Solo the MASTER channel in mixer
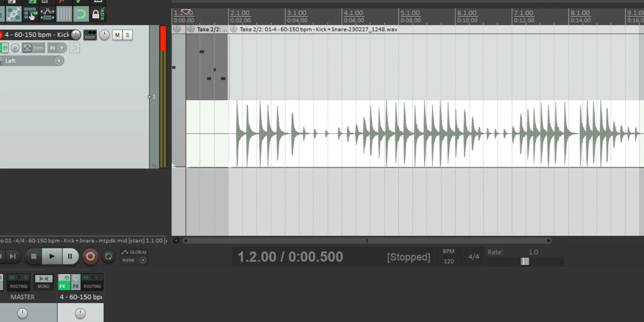 click(26, 278)
